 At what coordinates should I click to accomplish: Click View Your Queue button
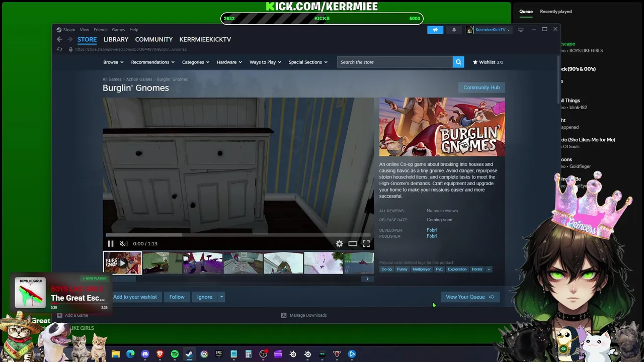coord(470,297)
